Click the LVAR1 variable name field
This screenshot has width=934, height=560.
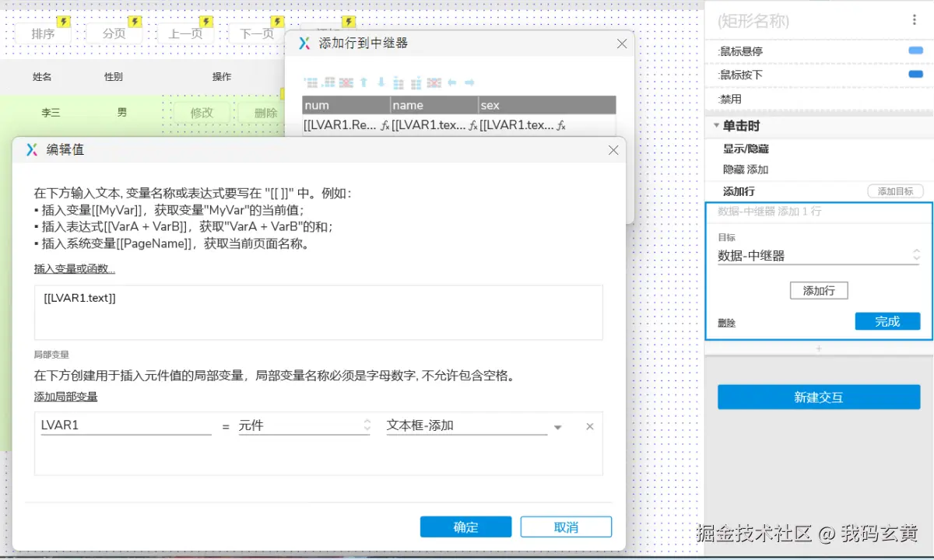126,425
